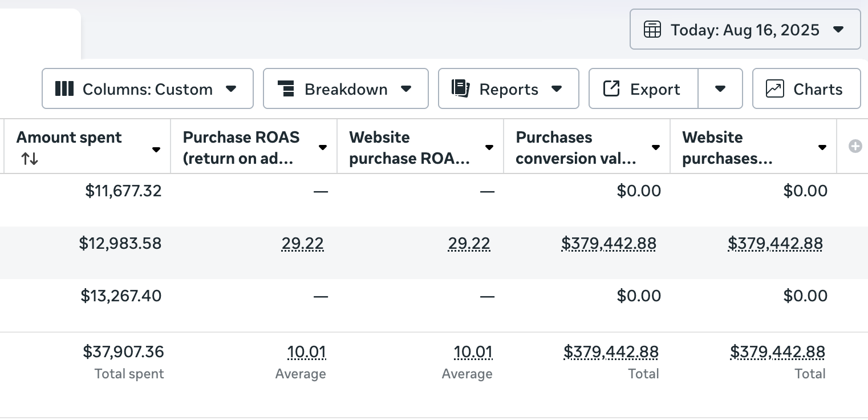Open the calendar icon in the date selector
This screenshot has width=868, height=420.
pyautogui.click(x=652, y=29)
